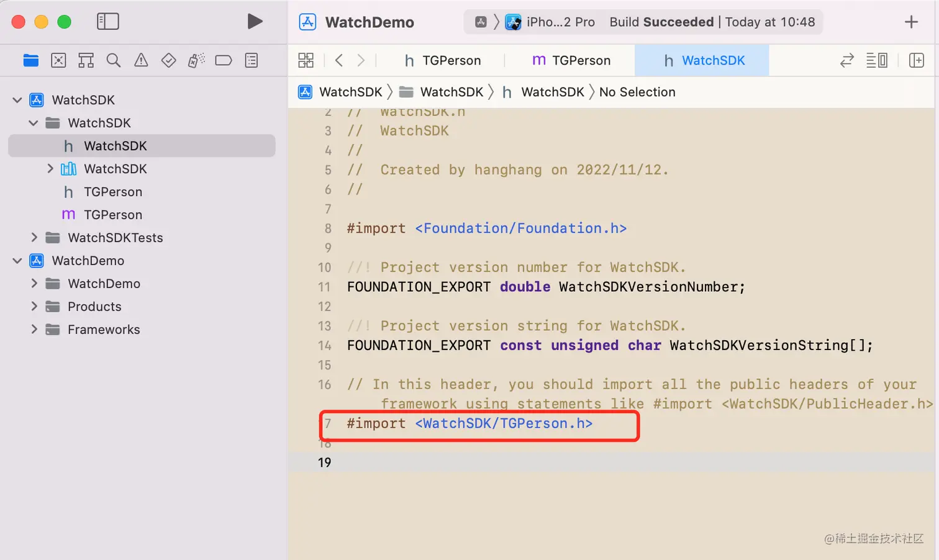Click WatchSDK project in the jump bar

click(340, 92)
